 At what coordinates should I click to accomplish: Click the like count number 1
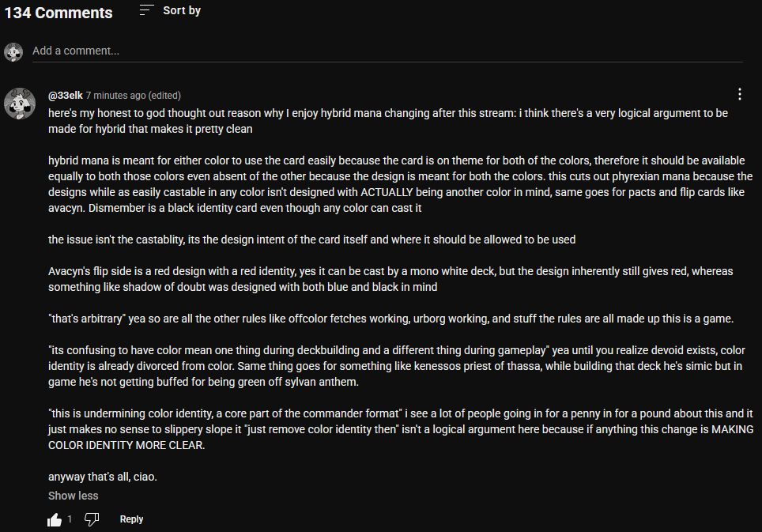70,519
